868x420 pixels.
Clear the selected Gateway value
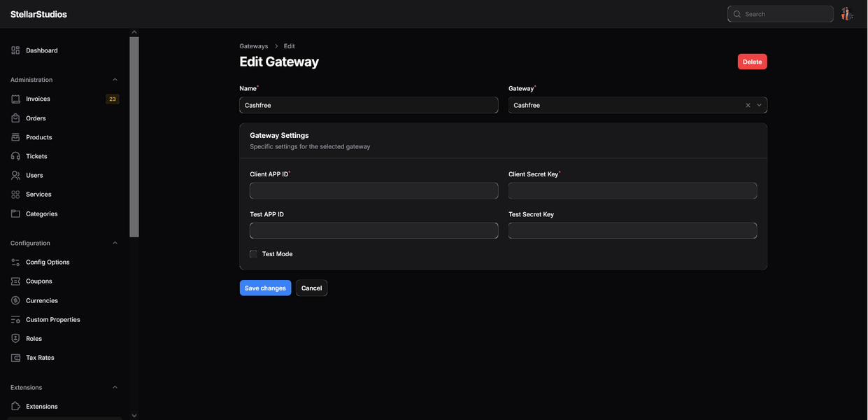click(x=748, y=105)
